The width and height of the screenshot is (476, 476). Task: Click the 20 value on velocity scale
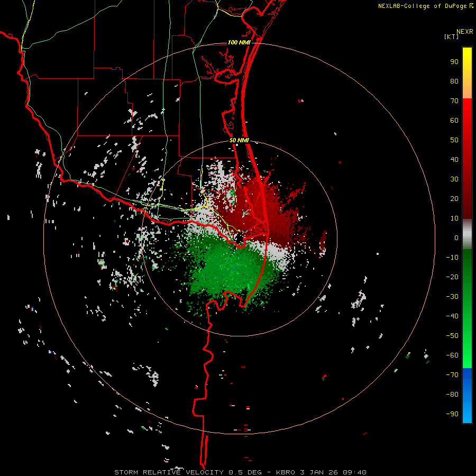pyautogui.click(x=454, y=198)
